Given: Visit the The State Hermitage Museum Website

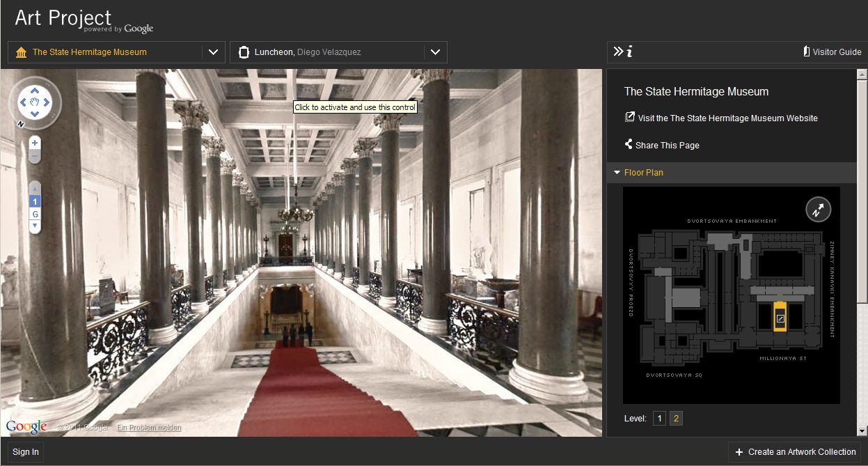Looking at the screenshot, I should tap(727, 118).
